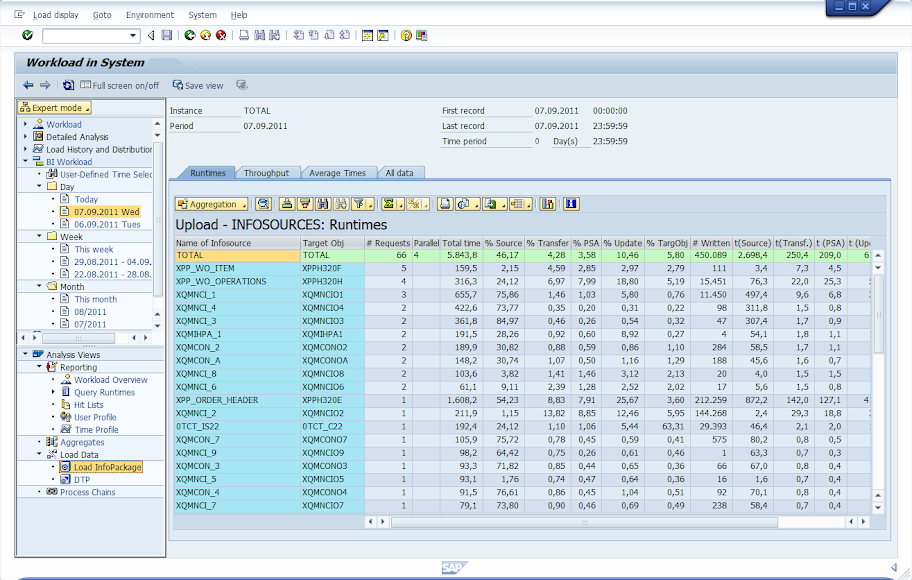Click the Save view button

198,86
